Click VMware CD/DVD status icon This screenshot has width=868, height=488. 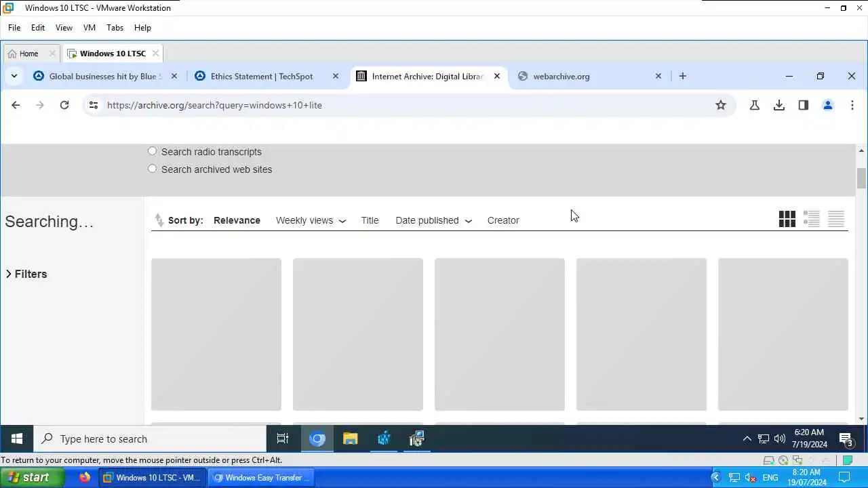tap(783, 460)
